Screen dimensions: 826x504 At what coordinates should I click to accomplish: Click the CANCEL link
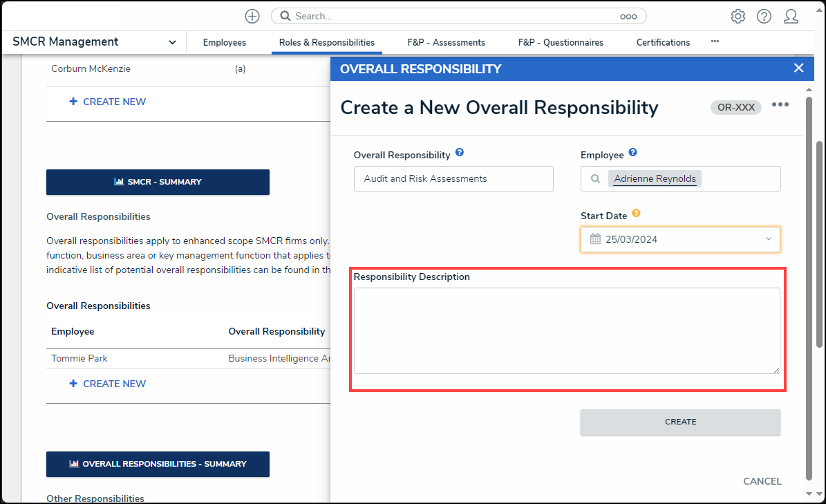click(762, 481)
